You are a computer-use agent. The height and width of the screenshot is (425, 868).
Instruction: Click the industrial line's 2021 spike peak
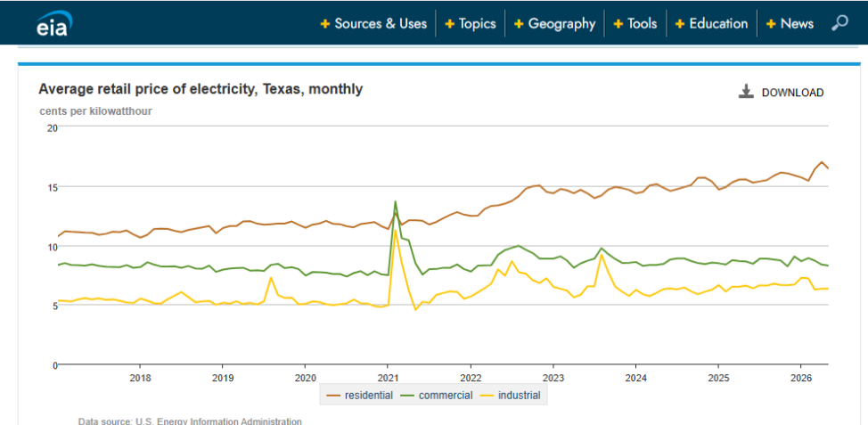point(396,232)
